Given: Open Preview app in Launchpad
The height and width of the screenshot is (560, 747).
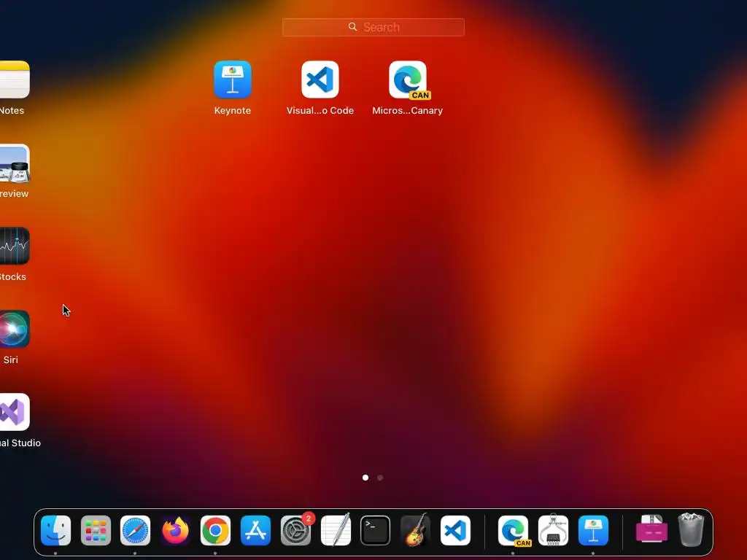Looking at the screenshot, I should tap(15, 163).
